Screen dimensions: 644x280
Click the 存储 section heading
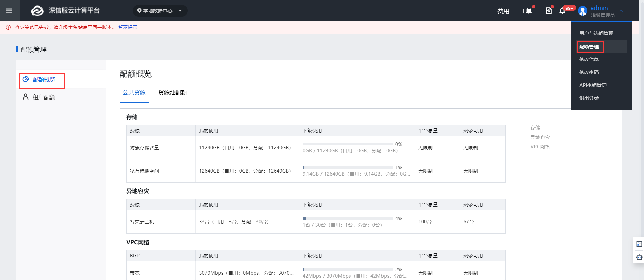132,117
